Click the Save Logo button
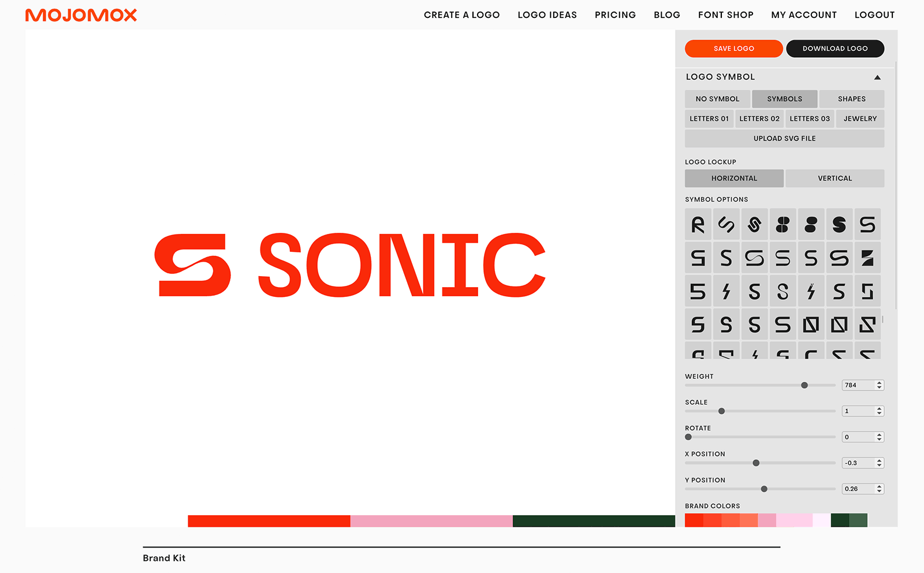924x573 pixels. pyautogui.click(x=733, y=49)
